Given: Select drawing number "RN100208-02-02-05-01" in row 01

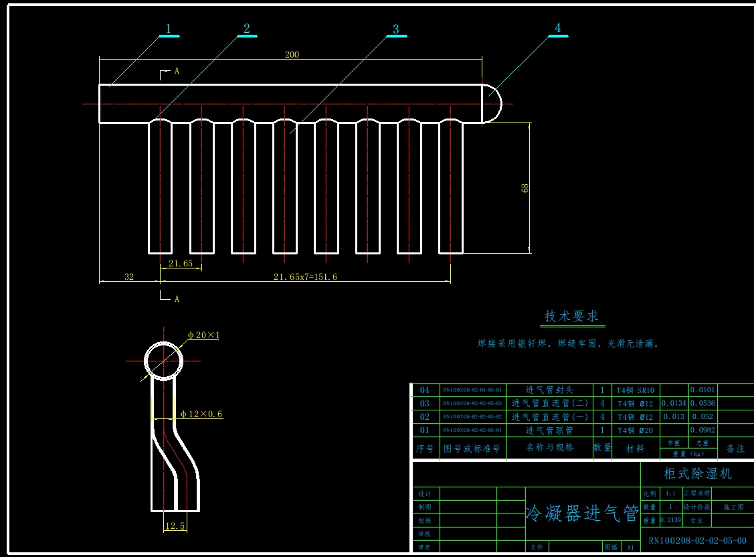Looking at the screenshot, I should click(472, 430).
